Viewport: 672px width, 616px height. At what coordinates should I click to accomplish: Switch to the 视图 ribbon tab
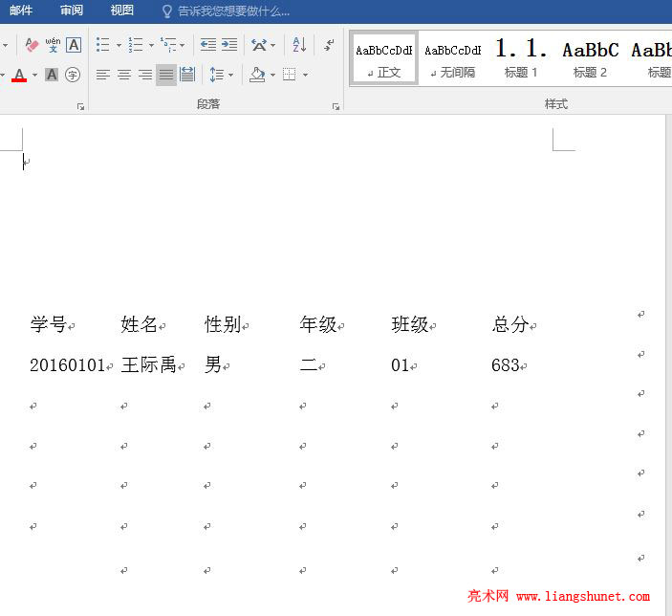(x=122, y=11)
